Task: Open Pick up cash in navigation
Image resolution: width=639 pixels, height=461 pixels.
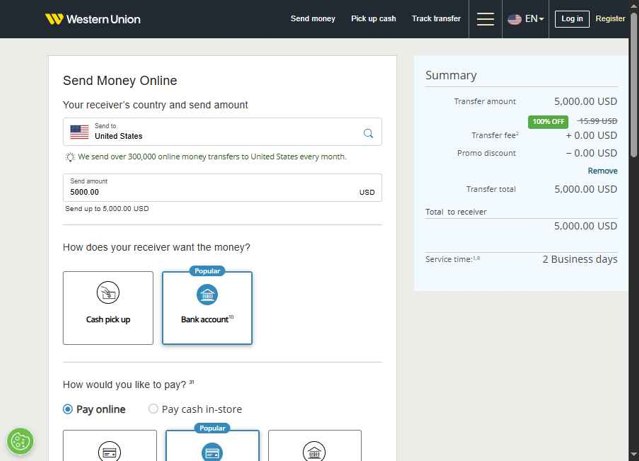Action: tap(373, 19)
